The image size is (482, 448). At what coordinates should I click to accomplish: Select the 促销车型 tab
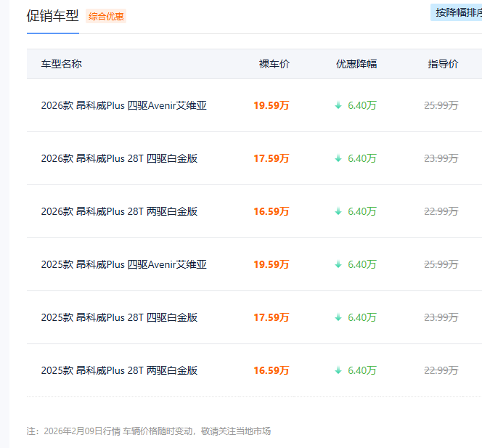[52, 16]
